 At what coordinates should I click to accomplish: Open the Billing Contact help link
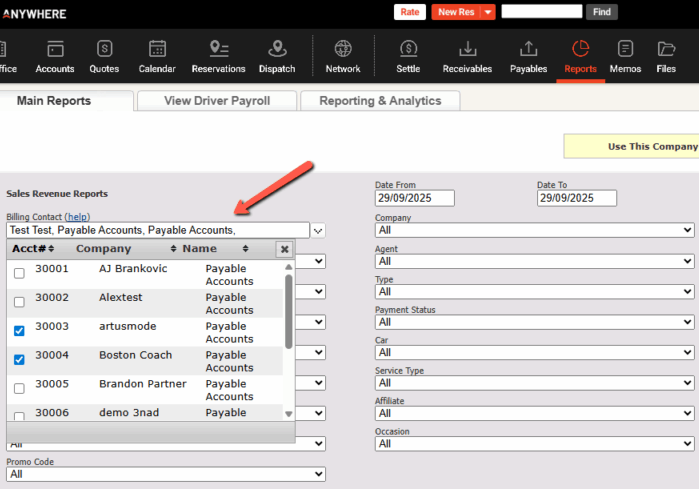pyautogui.click(x=77, y=216)
